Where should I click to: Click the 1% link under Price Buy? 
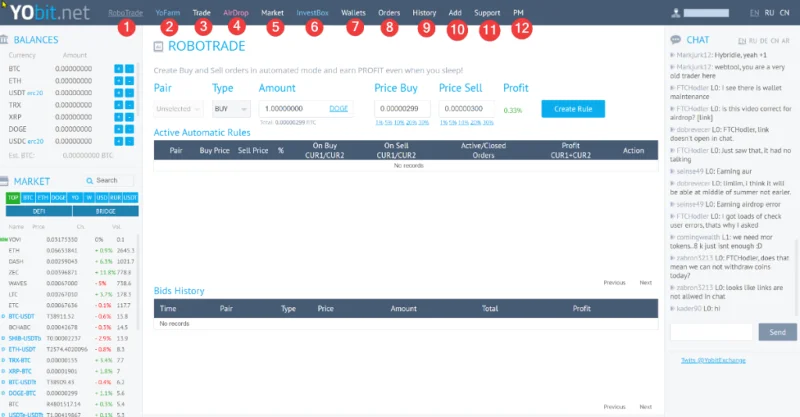pos(379,122)
